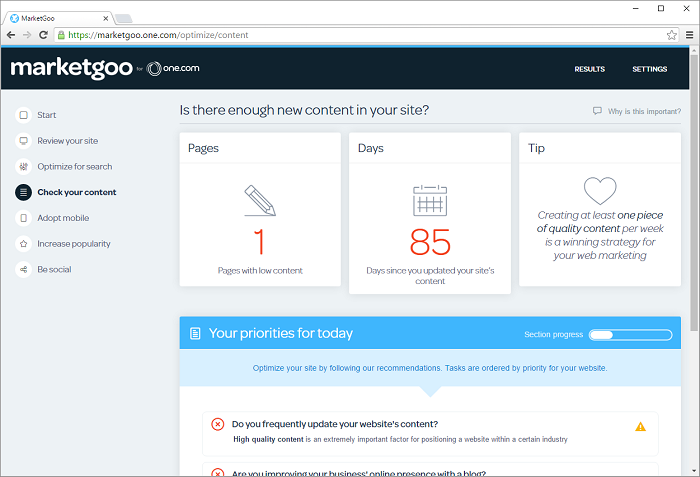Click the Start step icon in sidebar

coord(24,115)
